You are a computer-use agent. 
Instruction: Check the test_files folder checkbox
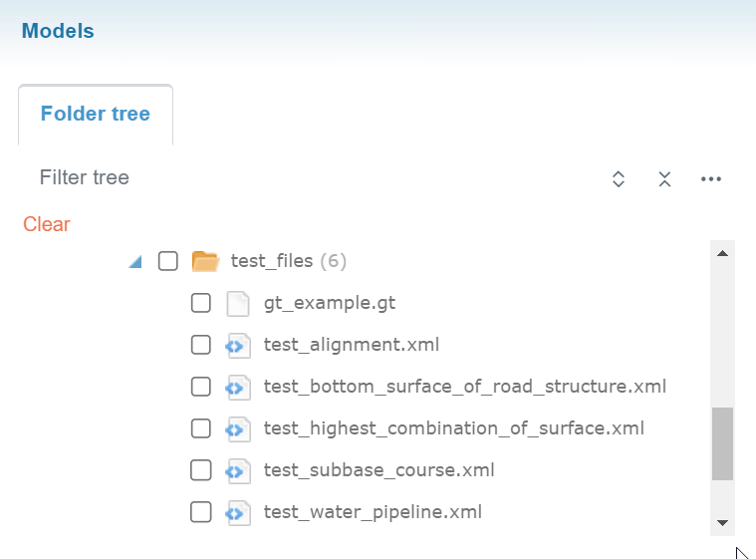coord(168,261)
